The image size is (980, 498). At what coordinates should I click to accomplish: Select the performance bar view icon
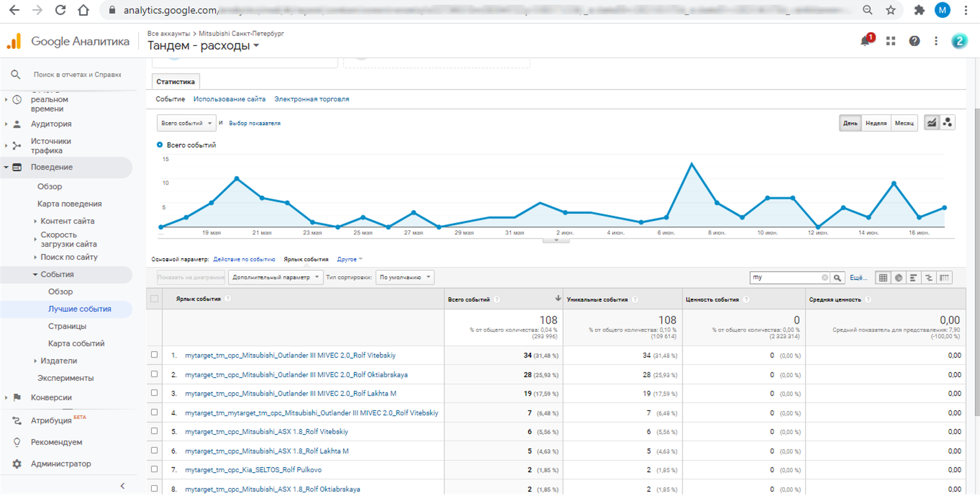(914, 277)
